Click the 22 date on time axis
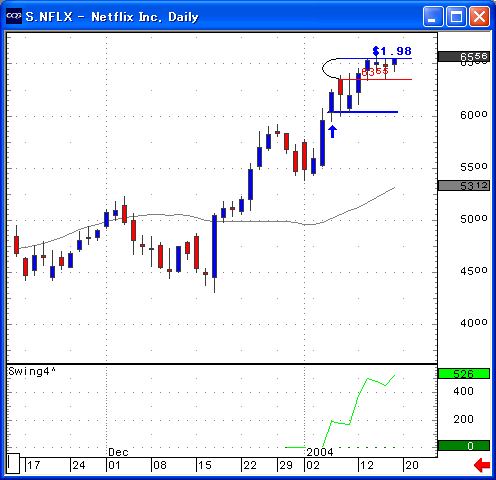 (x=250, y=465)
